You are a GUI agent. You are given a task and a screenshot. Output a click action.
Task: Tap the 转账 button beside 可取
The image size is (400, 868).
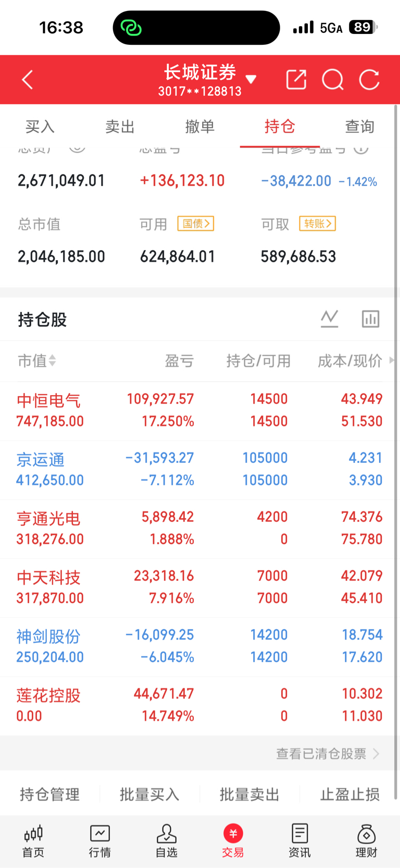click(x=317, y=224)
